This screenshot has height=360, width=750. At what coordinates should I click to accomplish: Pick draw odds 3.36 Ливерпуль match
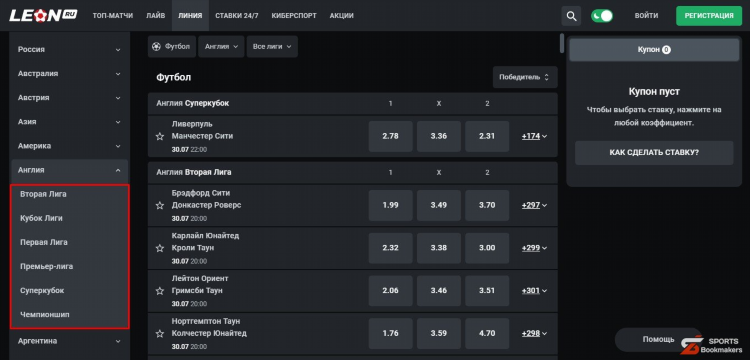(439, 136)
